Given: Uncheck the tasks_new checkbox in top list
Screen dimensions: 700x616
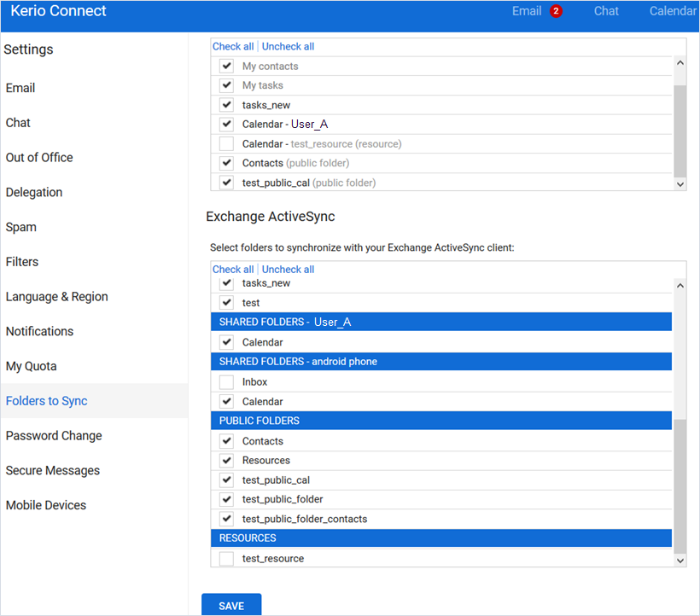Looking at the screenshot, I should coord(226,105).
